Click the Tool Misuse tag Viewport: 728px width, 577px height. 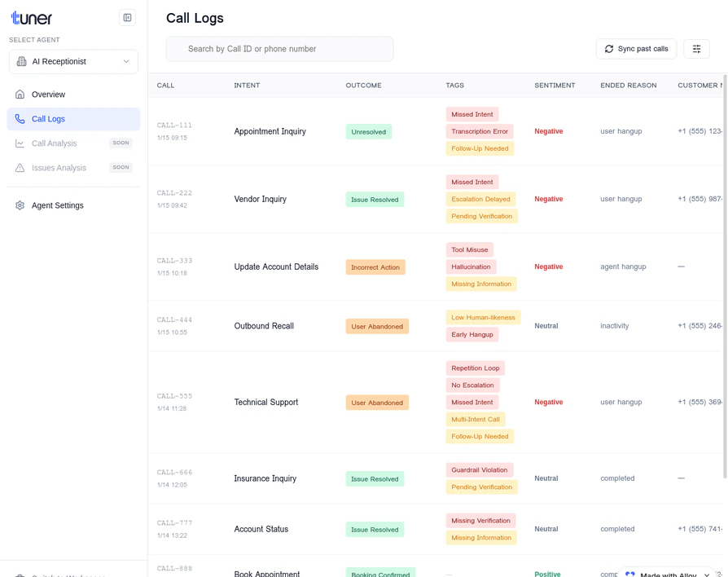469,250
